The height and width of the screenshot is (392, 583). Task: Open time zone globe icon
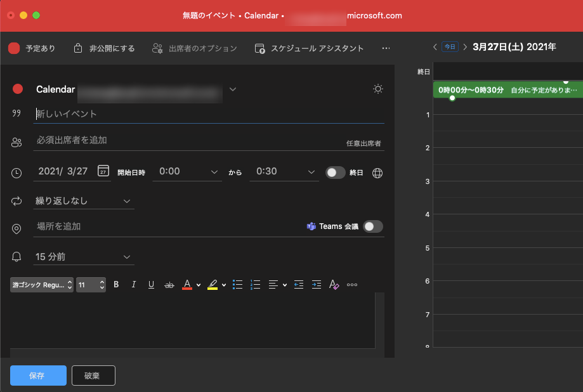click(x=377, y=173)
